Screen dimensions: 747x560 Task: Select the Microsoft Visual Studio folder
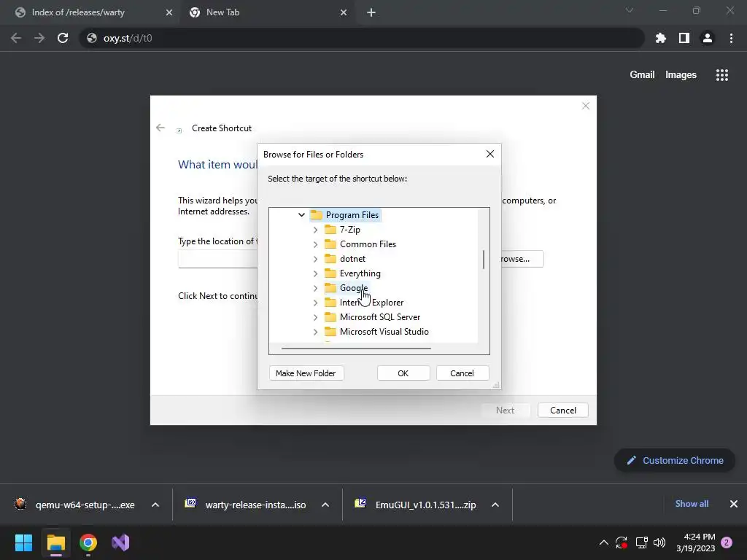(x=384, y=332)
